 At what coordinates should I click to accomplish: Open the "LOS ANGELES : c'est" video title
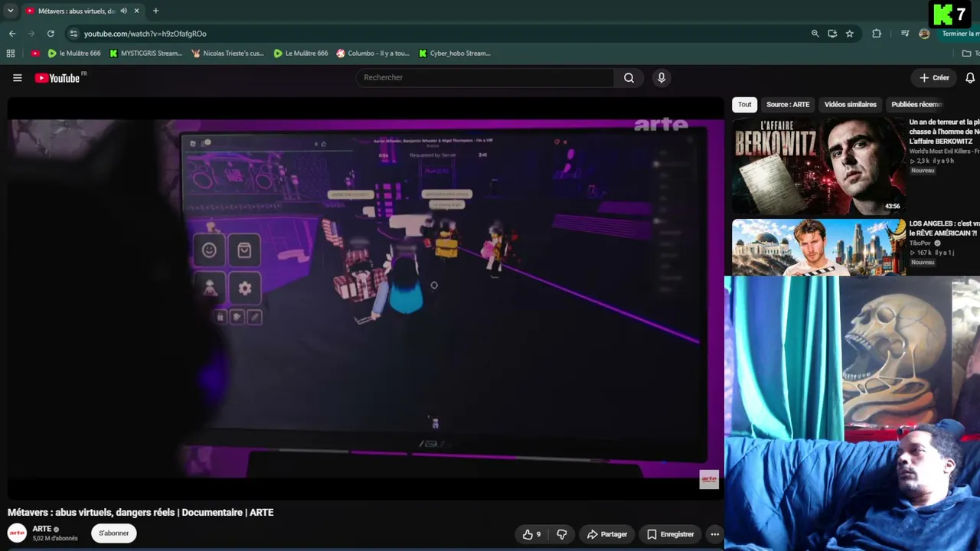pos(945,228)
